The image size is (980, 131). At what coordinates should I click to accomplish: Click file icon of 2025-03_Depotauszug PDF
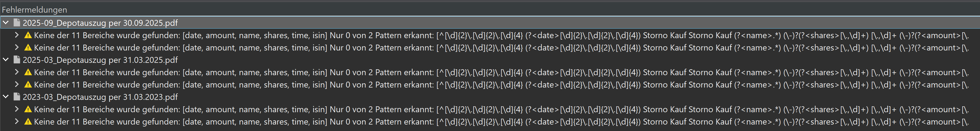tap(17, 60)
